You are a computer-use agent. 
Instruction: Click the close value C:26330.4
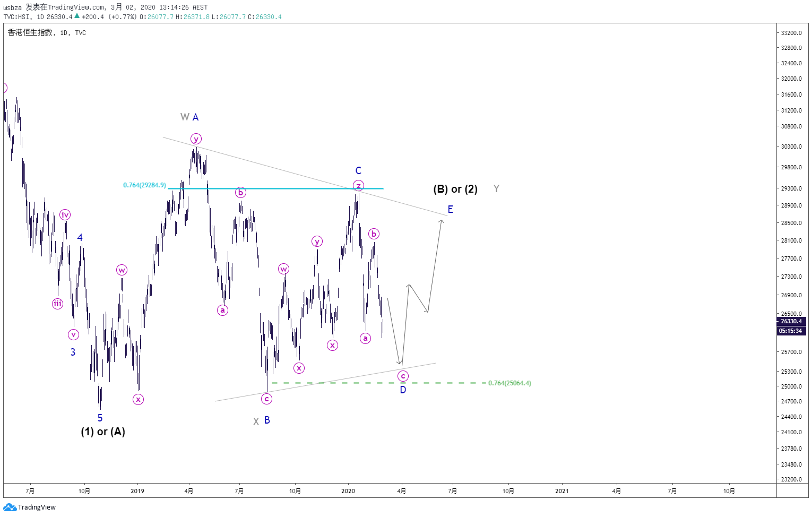pos(264,17)
